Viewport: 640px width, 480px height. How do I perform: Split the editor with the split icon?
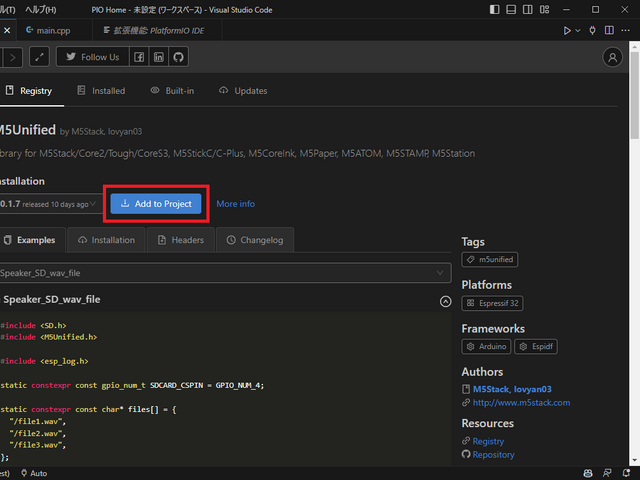point(609,31)
